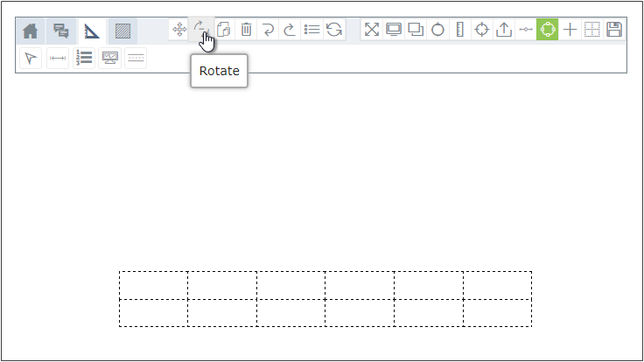Click the monitor with chart icon
This screenshot has height=362, width=644.
pos(109,59)
